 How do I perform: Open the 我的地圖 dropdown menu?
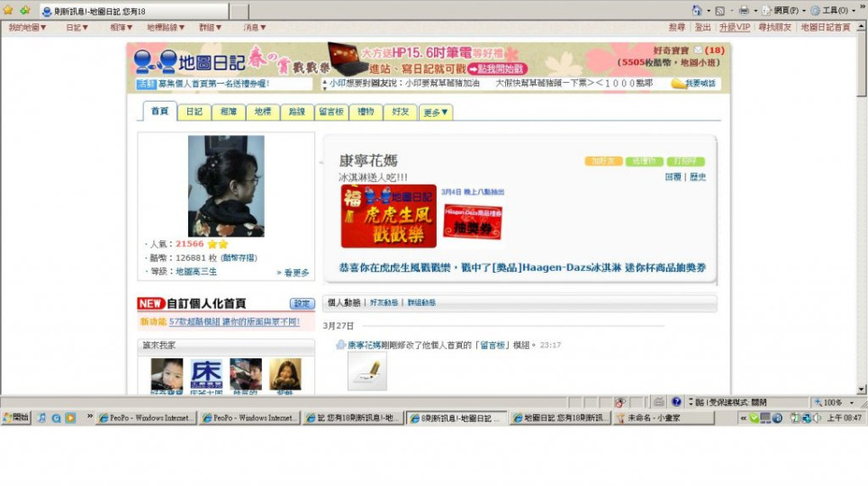pyautogui.click(x=27, y=28)
